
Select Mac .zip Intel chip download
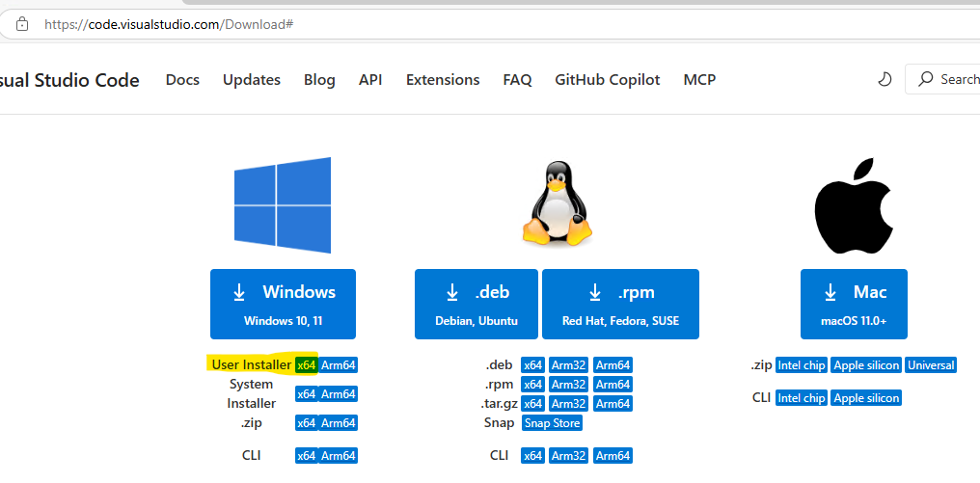802,365
